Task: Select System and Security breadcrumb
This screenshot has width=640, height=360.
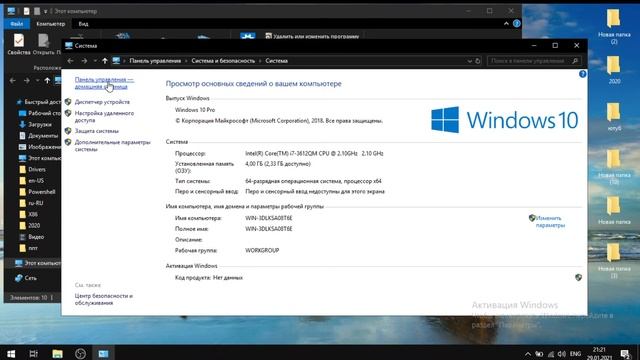Action: 223,61
